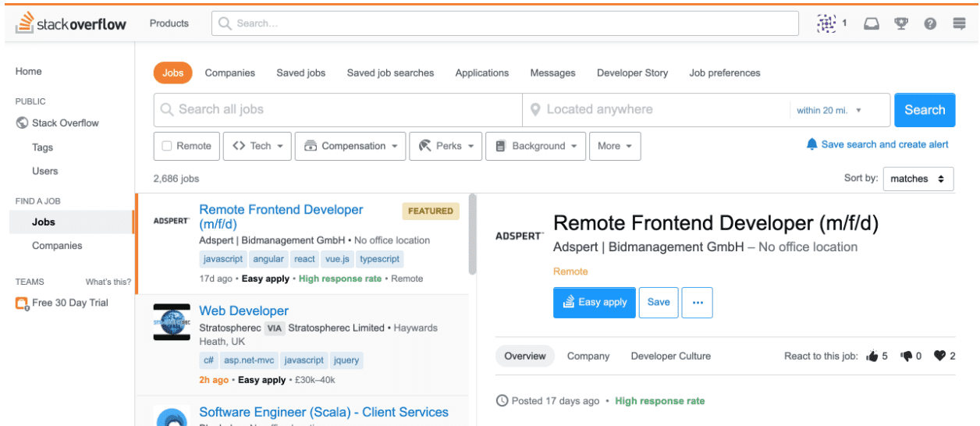The width and height of the screenshot is (980, 426).
Task: Open Users in sidebar
Action: pos(45,171)
